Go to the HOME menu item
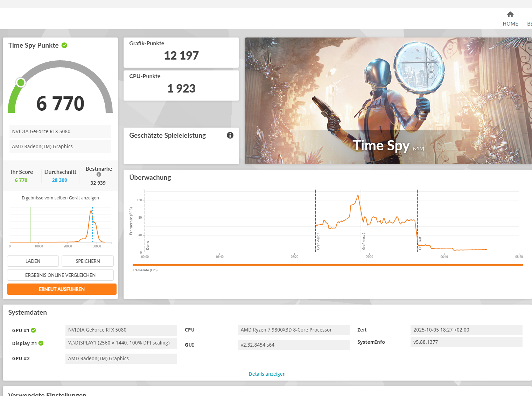This screenshot has height=396, width=532. point(510,24)
